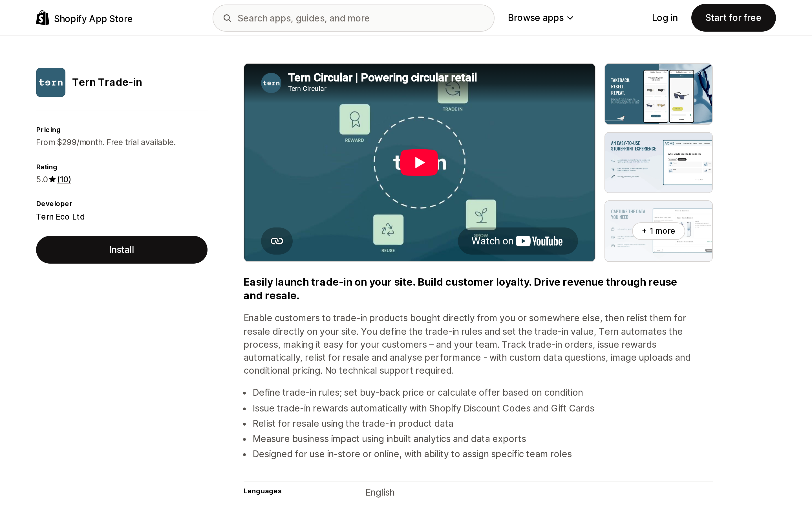Viewport: 812px width, 508px height.
Task: Open the video title Tern Circular link
Action: (x=382, y=78)
